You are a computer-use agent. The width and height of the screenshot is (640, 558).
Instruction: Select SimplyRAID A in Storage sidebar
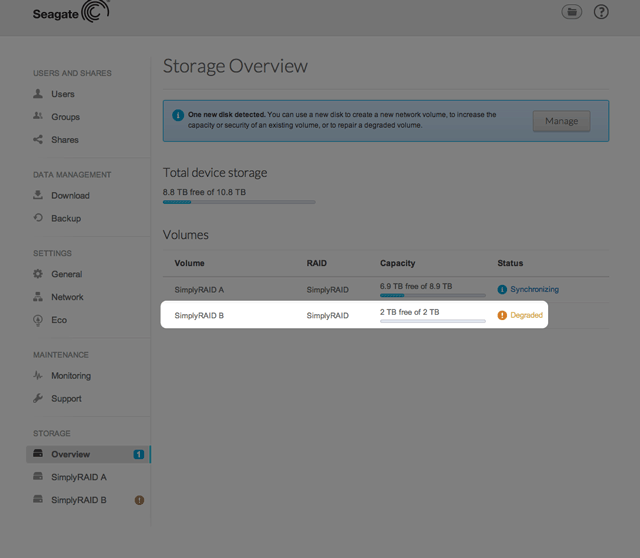[78, 477]
